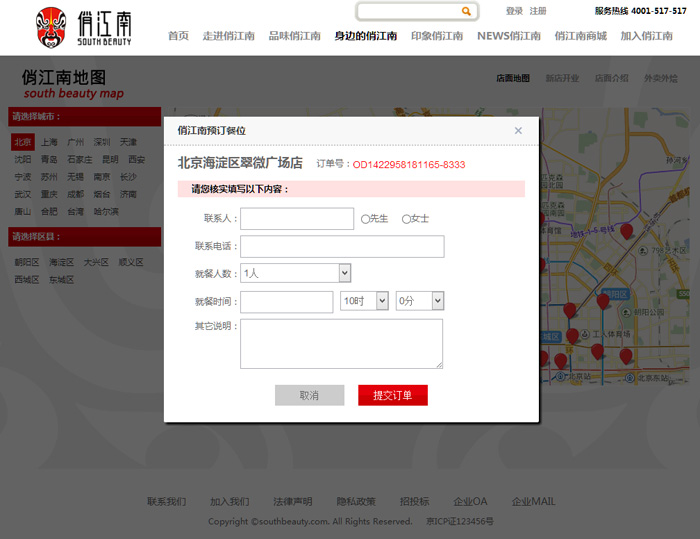The image size is (700, 539).
Task: Close the reservation dialog with X
Action: [518, 130]
